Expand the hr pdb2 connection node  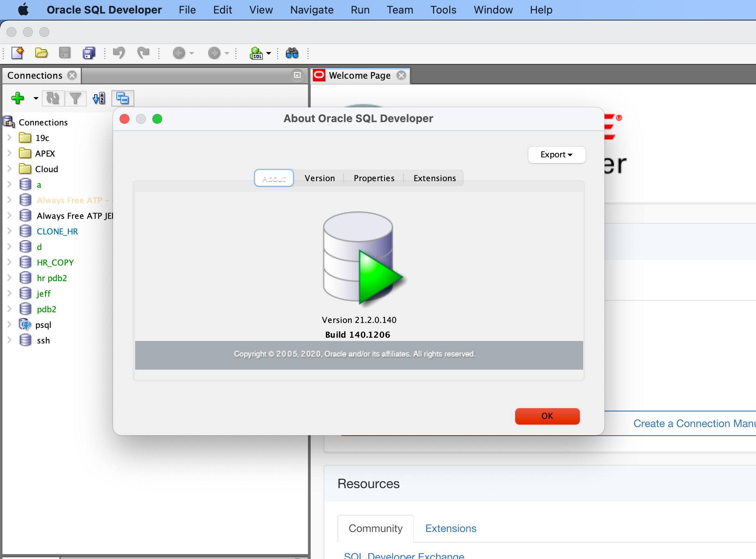click(x=9, y=278)
